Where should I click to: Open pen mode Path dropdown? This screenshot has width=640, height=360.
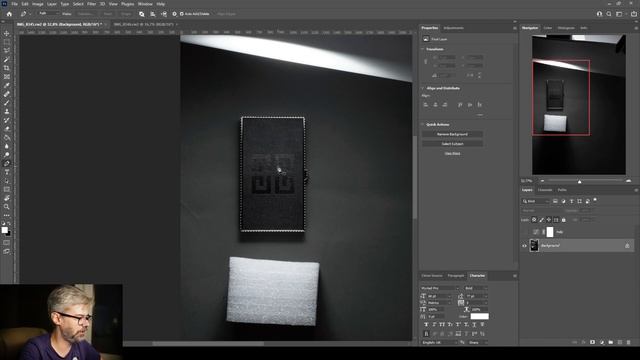(48, 14)
